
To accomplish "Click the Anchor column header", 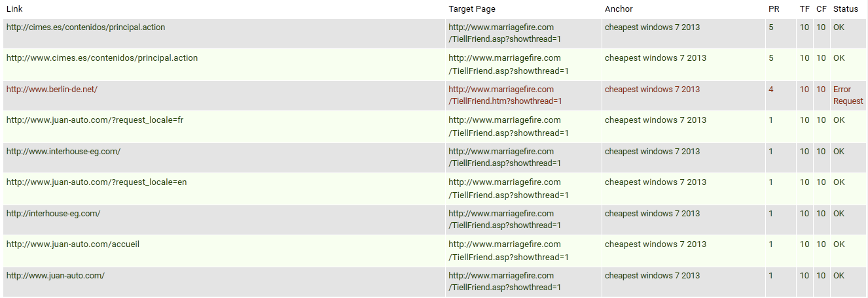I will click(619, 9).
